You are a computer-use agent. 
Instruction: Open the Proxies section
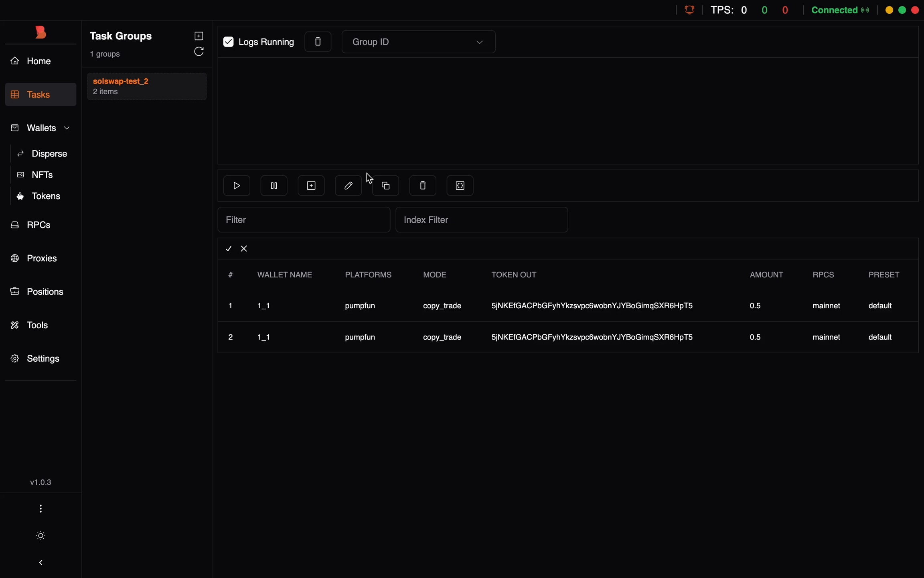41,258
